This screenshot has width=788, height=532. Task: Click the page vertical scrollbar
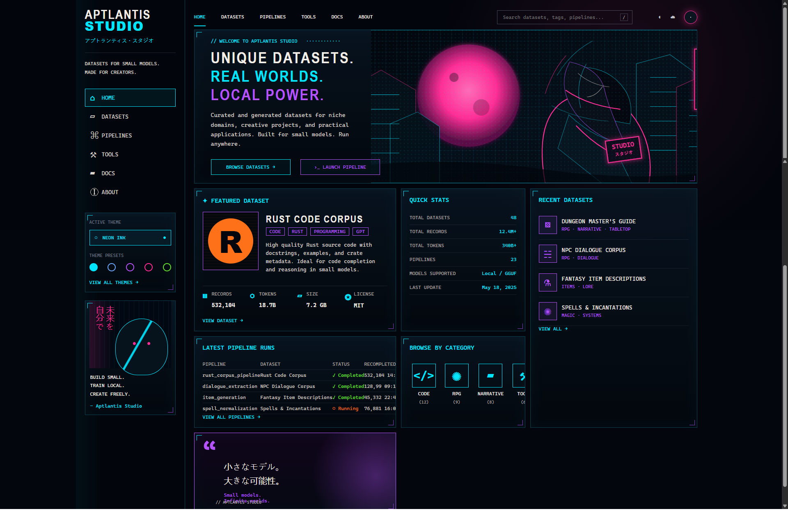point(785,255)
